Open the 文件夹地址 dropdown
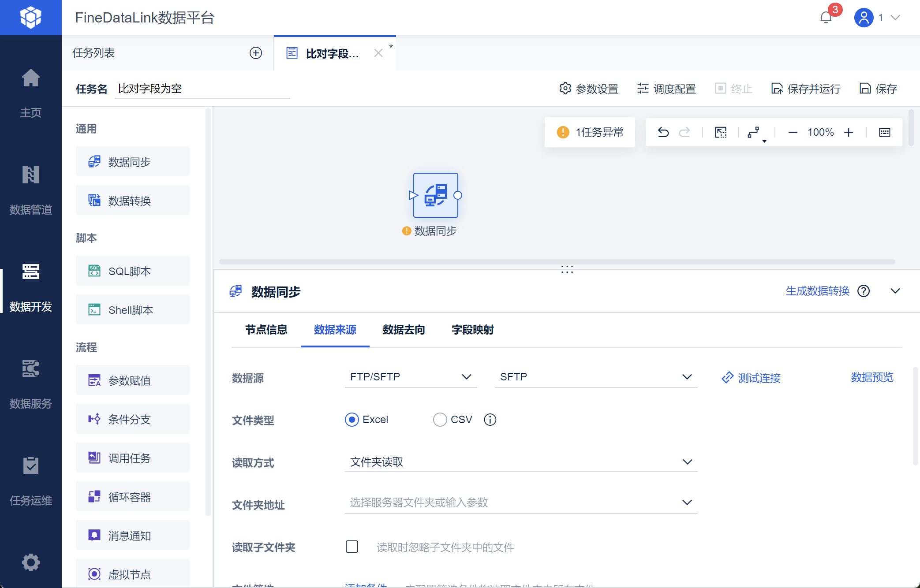The height and width of the screenshot is (588, 920). click(520, 502)
